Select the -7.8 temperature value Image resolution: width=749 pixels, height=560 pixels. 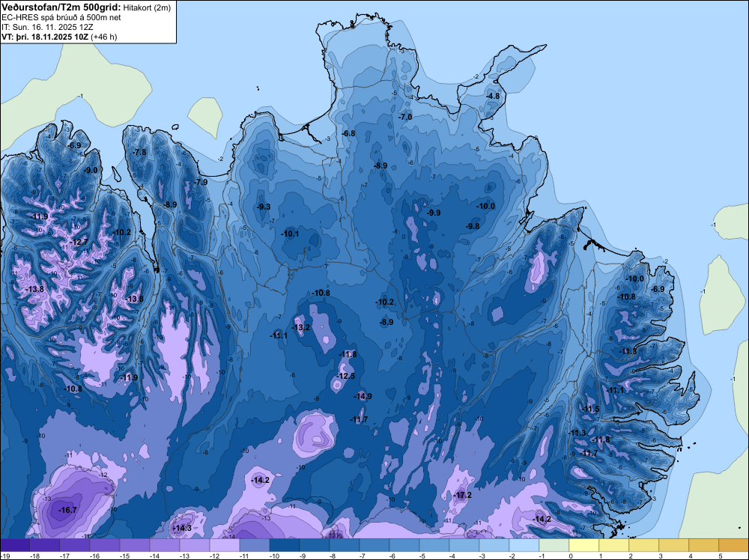tap(139, 152)
